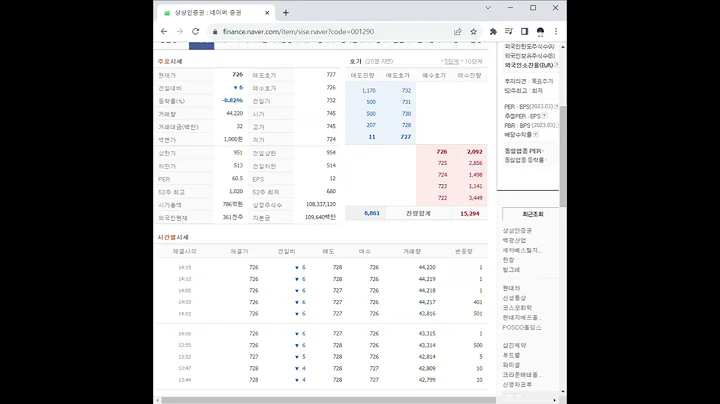Click help icon beside 추정PER EPS
This screenshot has height=404, width=720.
click(x=544, y=116)
